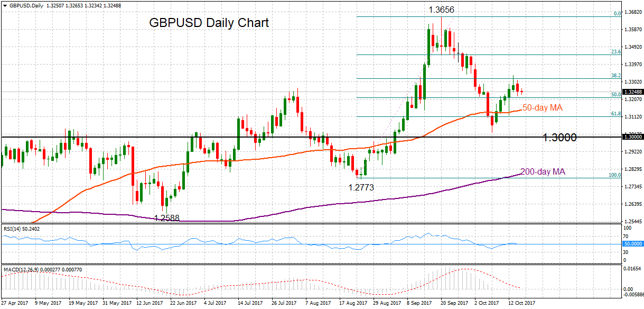
Task: Click 1.26395 on the price axis
Action: pyautogui.click(x=633, y=204)
